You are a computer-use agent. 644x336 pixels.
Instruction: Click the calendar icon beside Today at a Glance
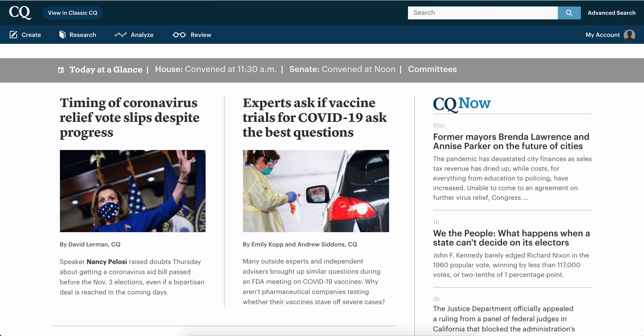point(61,70)
